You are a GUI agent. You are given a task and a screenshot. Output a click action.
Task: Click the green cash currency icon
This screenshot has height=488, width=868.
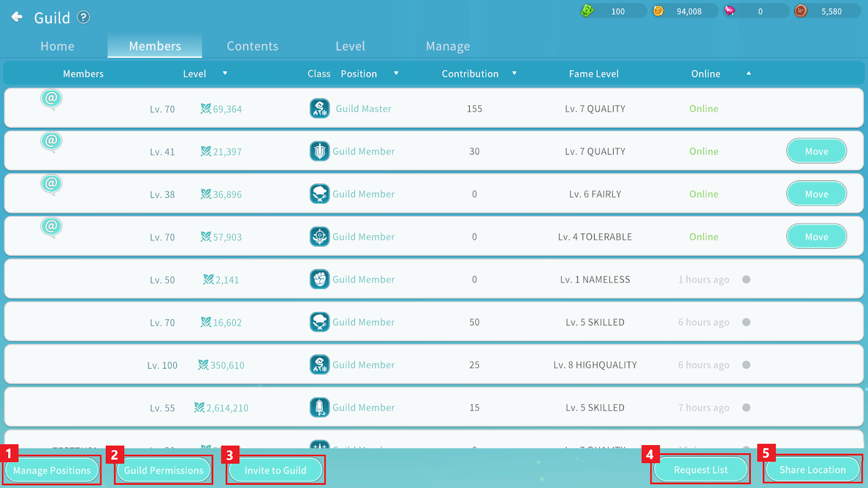tap(587, 11)
